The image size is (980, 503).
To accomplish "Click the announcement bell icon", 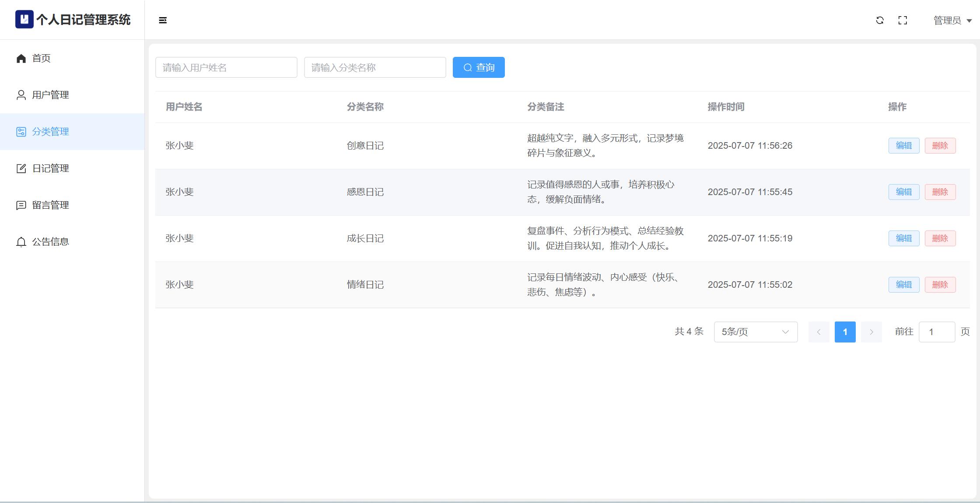I will tap(21, 242).
